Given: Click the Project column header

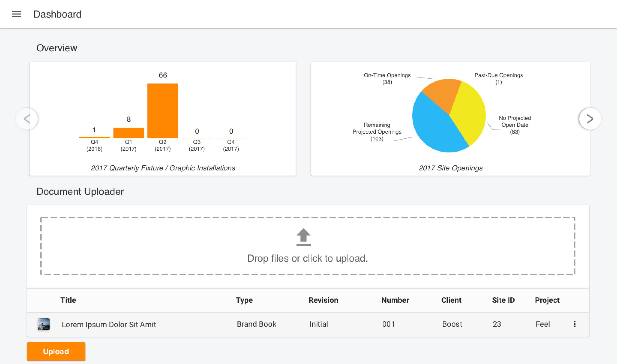Looking at the screenshot, I should [x=547, y=300].
